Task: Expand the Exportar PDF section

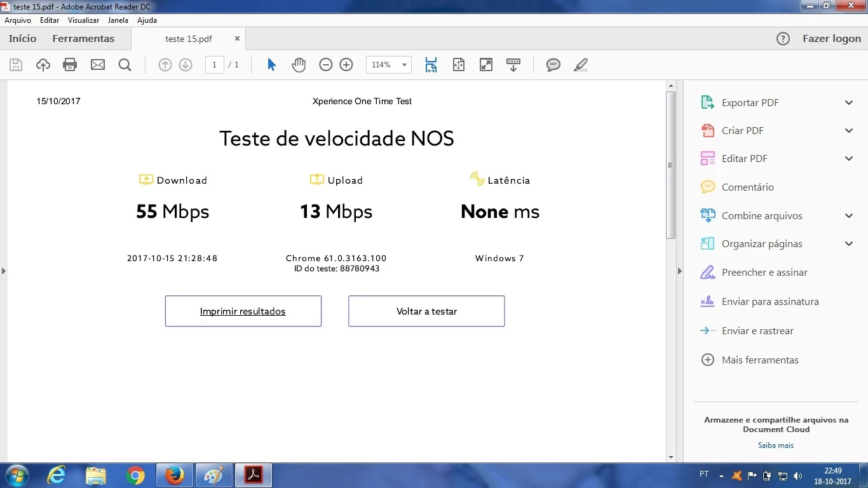Action: click(x=848, y=103)
